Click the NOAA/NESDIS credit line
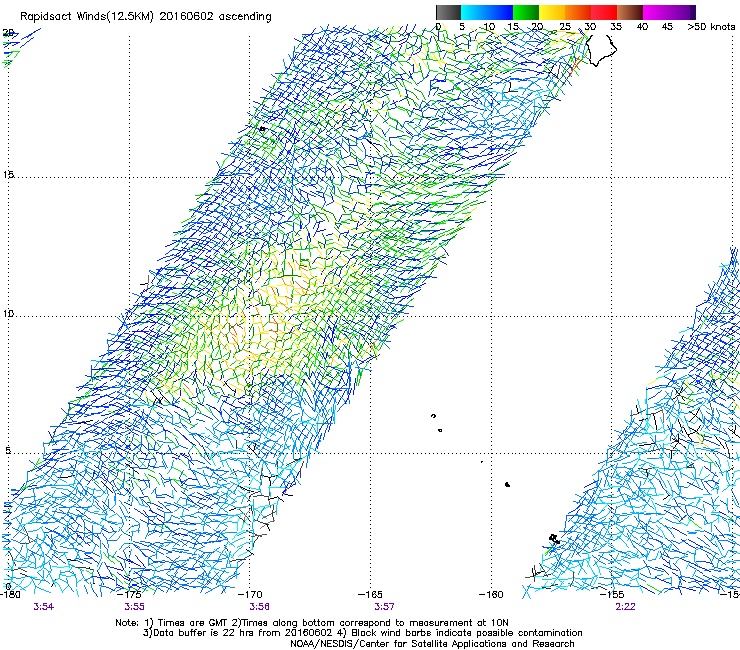This screenshot has height=650, width=740. [x=432, y=644]
